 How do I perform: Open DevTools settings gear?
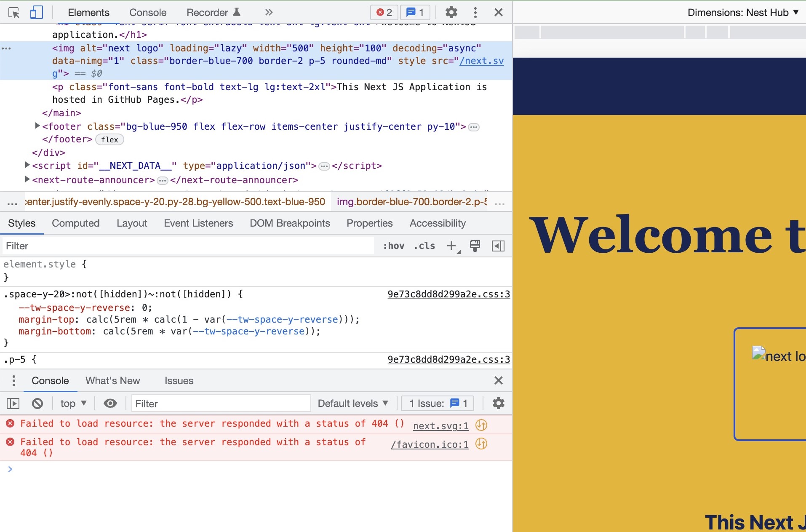tap(451, 12)
